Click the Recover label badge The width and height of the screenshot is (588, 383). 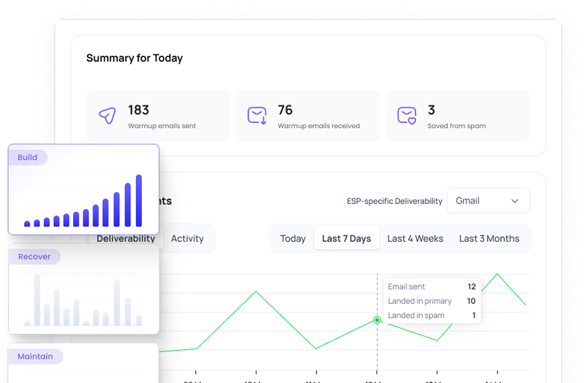34,257
